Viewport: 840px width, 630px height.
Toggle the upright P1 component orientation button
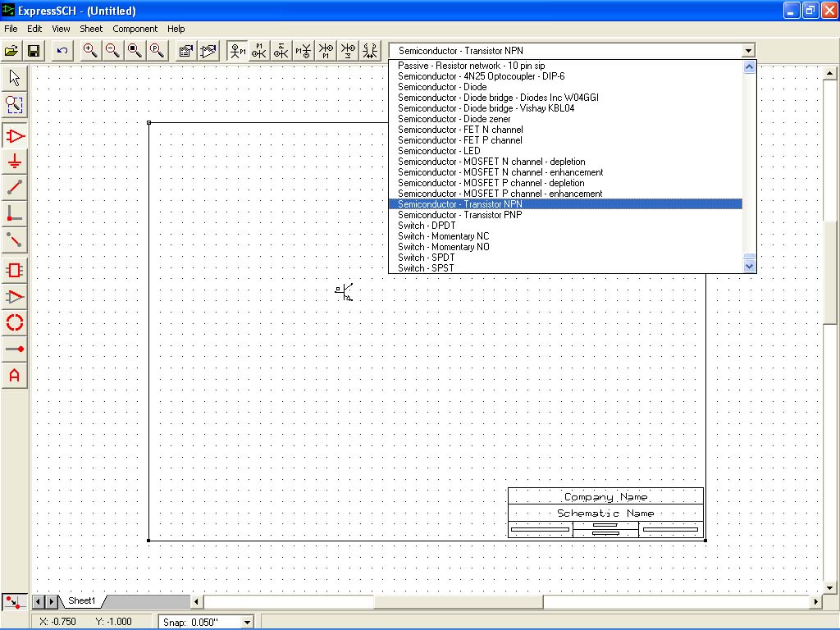pos(237,51)
